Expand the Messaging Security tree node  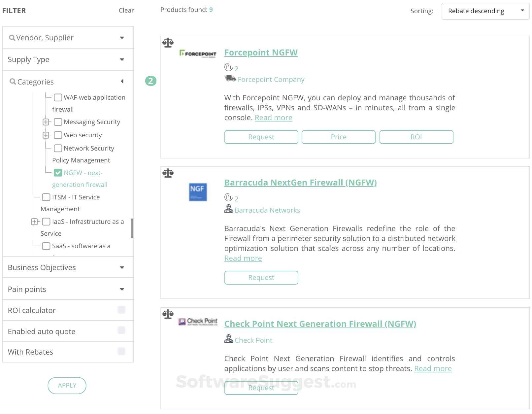coord(46,122)
